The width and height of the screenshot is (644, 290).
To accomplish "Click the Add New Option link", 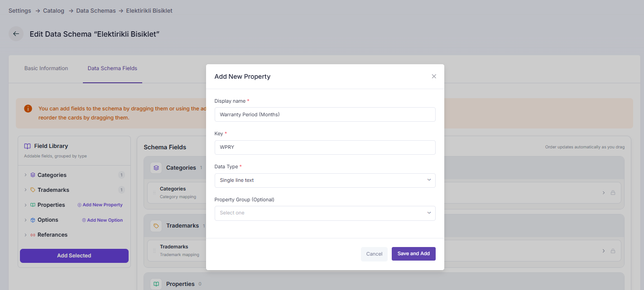I will point(102,220).
